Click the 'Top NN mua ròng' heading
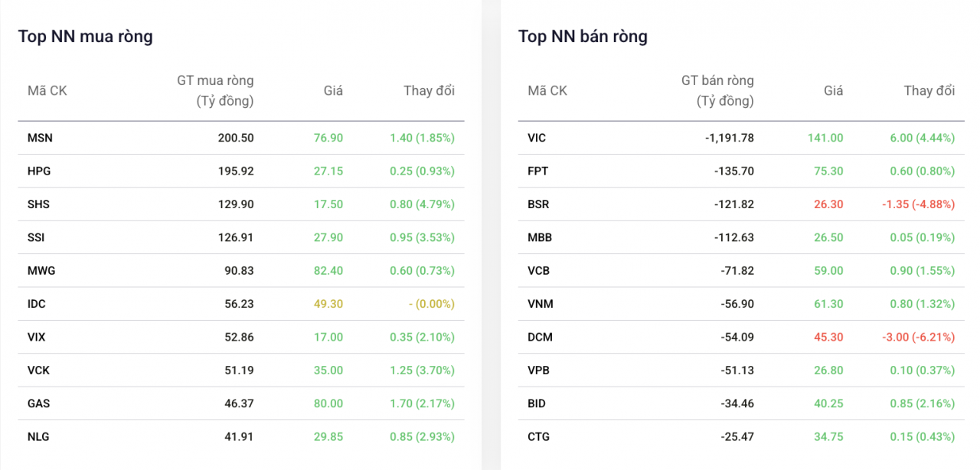The image size is (980, 470). click(86, 36)
